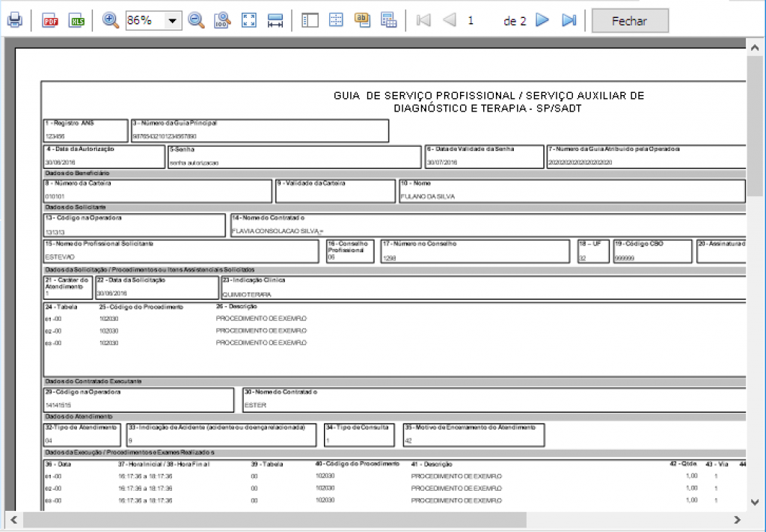Fit whole page in view
The height and width of the screenshot is (532, 766).
[249, 21]
